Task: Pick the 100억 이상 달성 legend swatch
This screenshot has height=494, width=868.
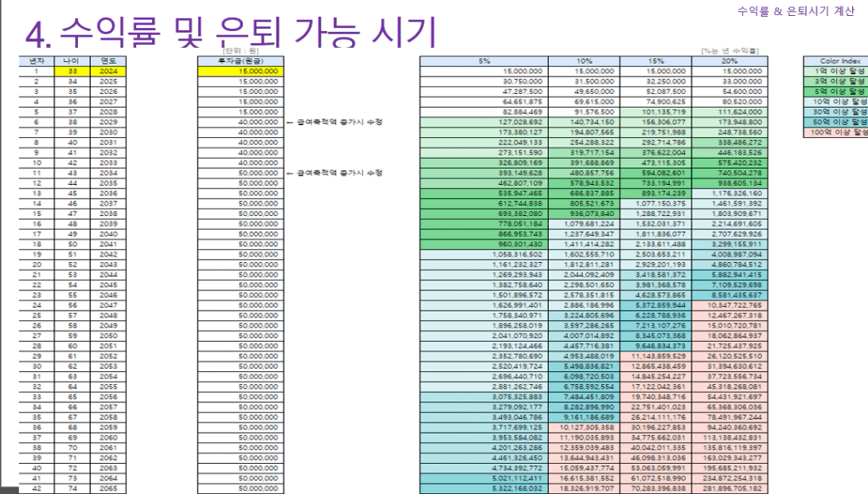Action: click(835, 132)
